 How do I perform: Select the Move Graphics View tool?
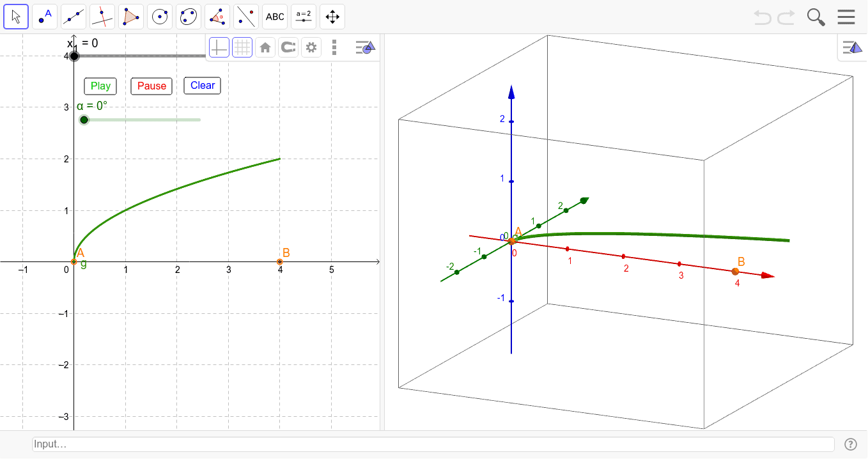pos(332,16)
